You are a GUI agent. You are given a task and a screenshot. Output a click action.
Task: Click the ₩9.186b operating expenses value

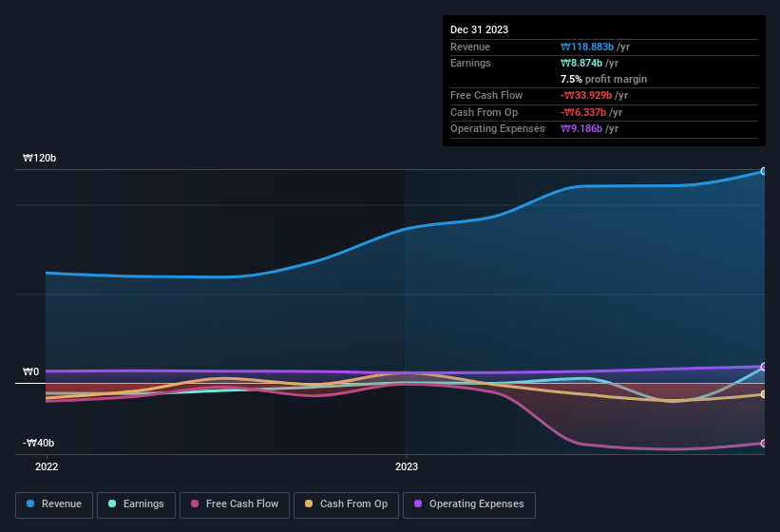point(581,129)
